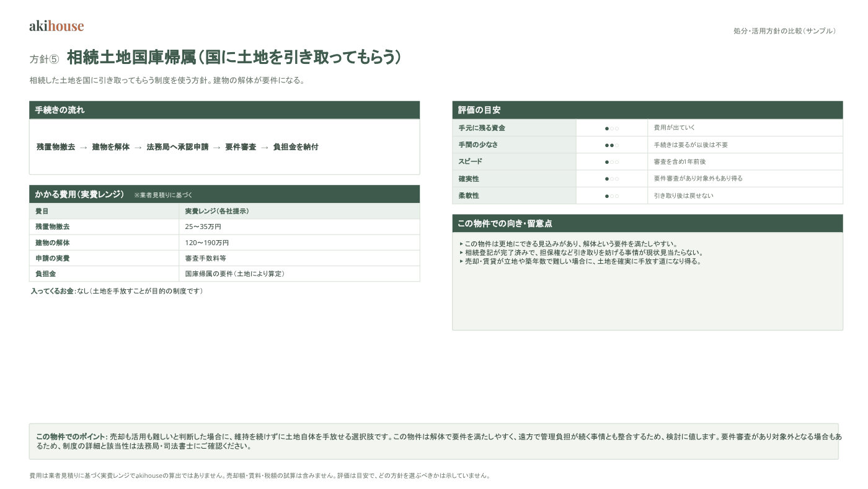Click the title 相続土地国庫帰属(国に土地を引き取ってもらう)
The width and height of the screenshot is (868, 489).
click(x=234, y=58)
